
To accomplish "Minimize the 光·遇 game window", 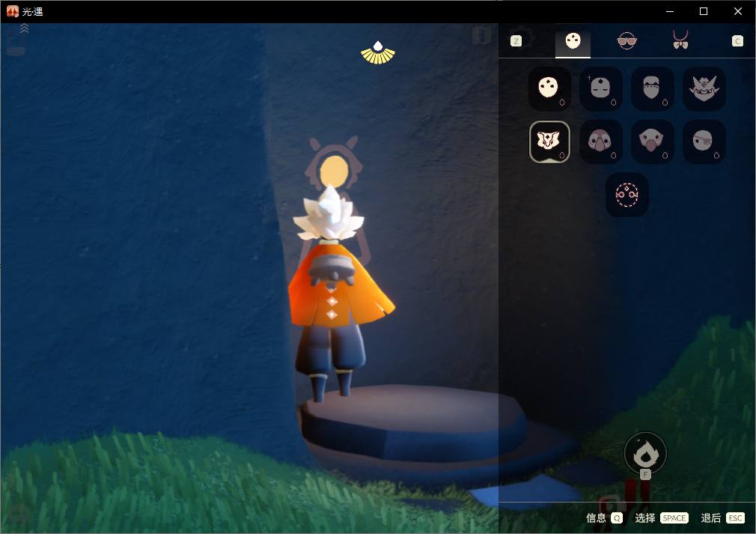I will pyautogui.click(x=670, y=11).
